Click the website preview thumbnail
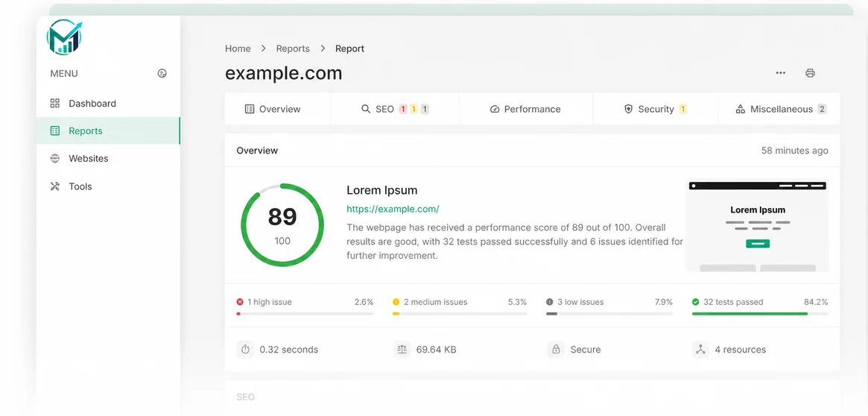 (x=757, y=227)
